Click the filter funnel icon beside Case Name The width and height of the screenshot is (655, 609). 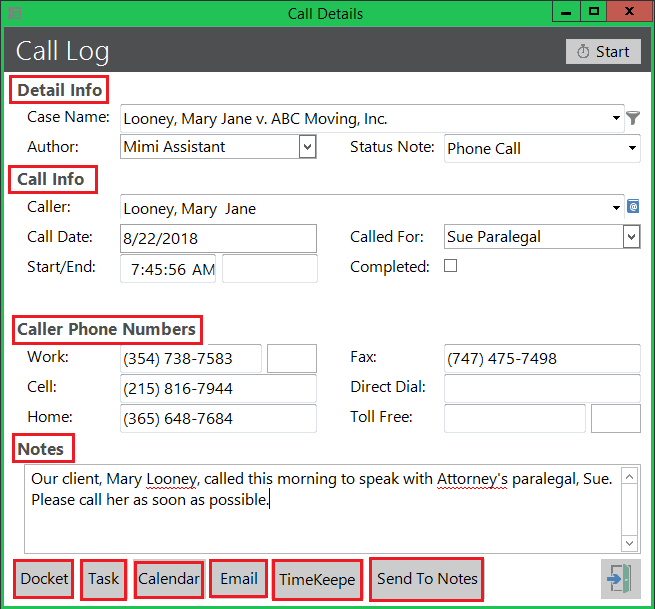coord(633,118)
